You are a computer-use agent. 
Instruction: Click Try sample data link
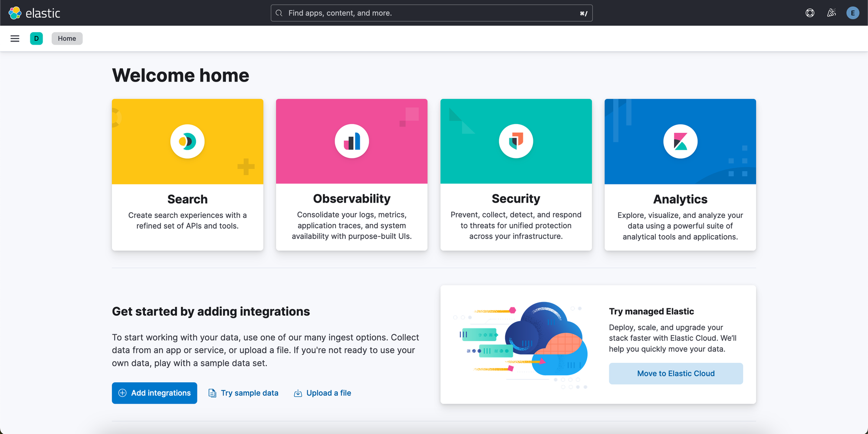coord(243,393)
